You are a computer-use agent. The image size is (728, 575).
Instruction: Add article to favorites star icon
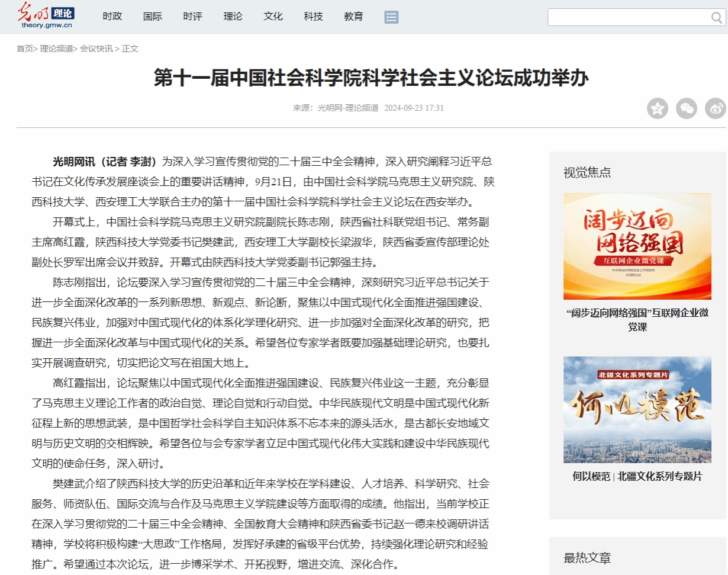(657, 108)
